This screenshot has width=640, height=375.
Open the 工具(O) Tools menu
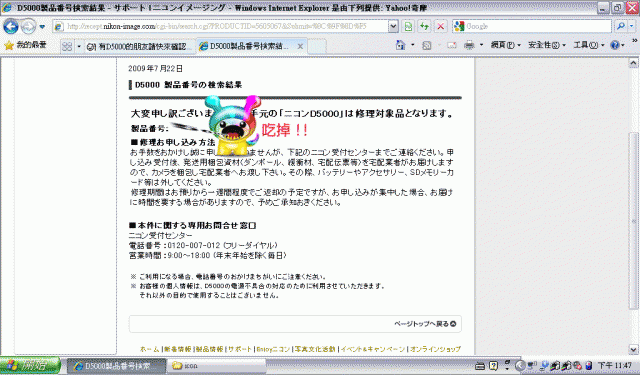(589, 45)
